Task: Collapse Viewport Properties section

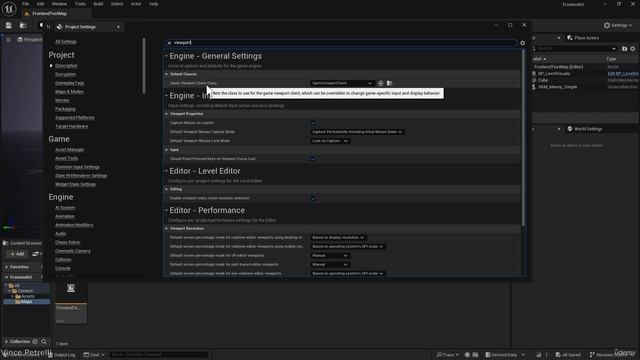Action: click(x=167, y=114)
